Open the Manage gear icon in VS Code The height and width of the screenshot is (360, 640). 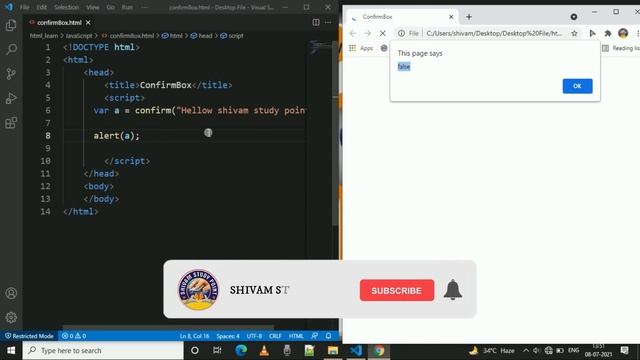(11, 317)
